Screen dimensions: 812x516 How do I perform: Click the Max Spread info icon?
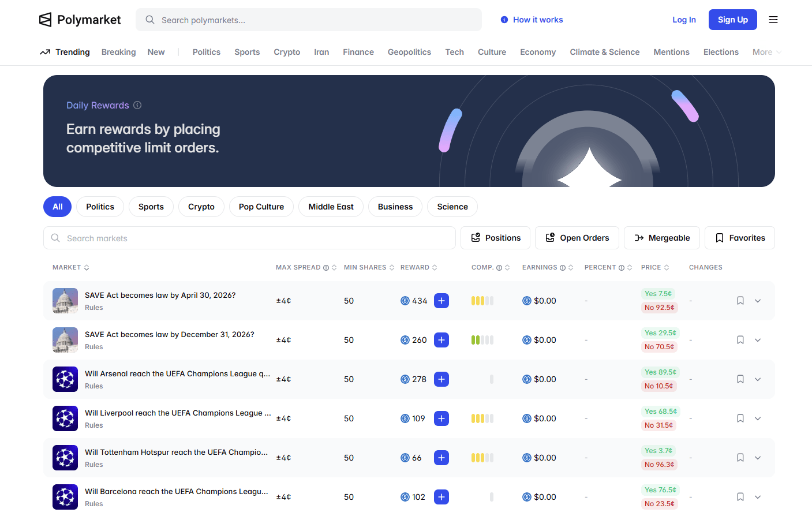[x=326, y=268]
